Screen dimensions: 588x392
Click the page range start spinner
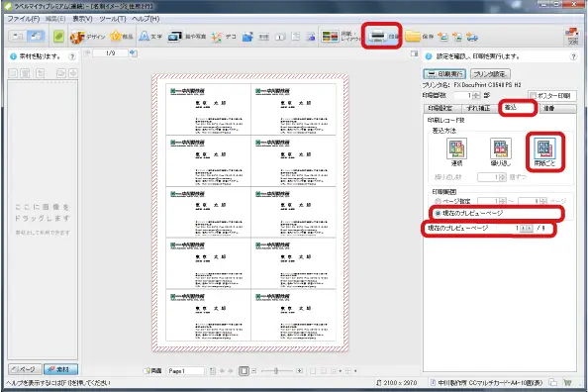pos(503,201)
